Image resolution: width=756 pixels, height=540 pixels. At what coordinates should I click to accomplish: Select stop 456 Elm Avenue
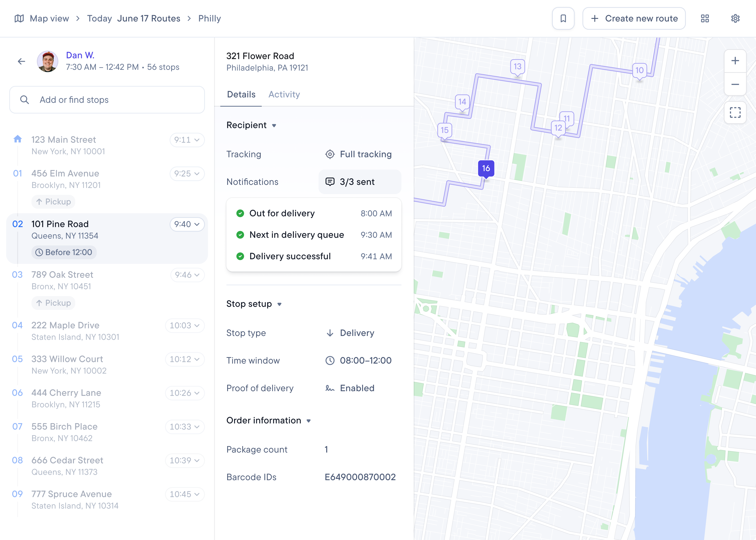coord(107,187)
